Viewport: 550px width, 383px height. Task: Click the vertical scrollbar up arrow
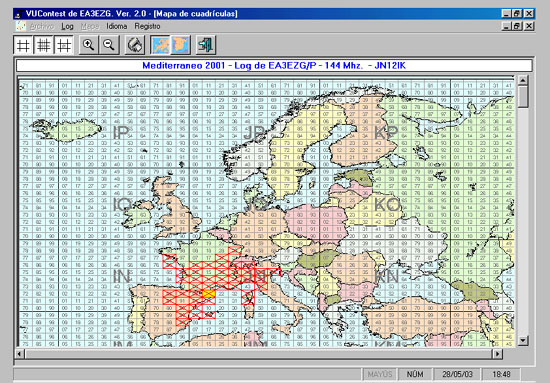point(523,80)
